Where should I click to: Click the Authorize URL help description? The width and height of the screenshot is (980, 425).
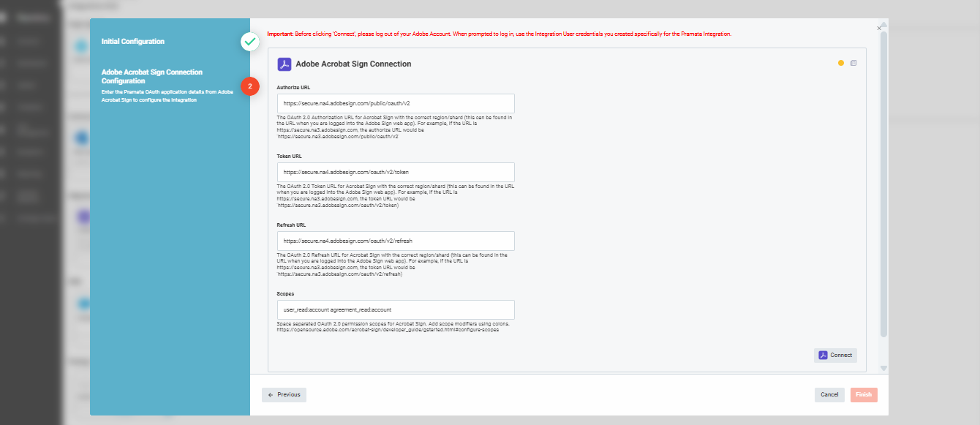[x=394, y=127]
